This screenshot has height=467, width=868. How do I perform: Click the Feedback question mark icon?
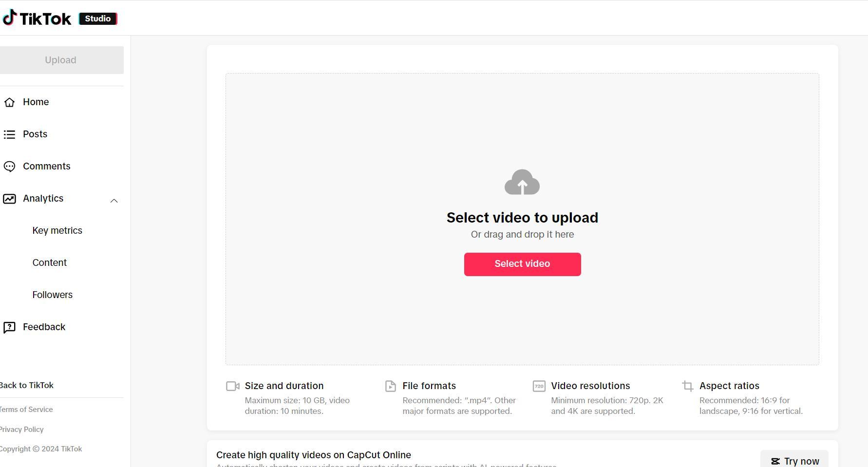(x=9, y=327)
